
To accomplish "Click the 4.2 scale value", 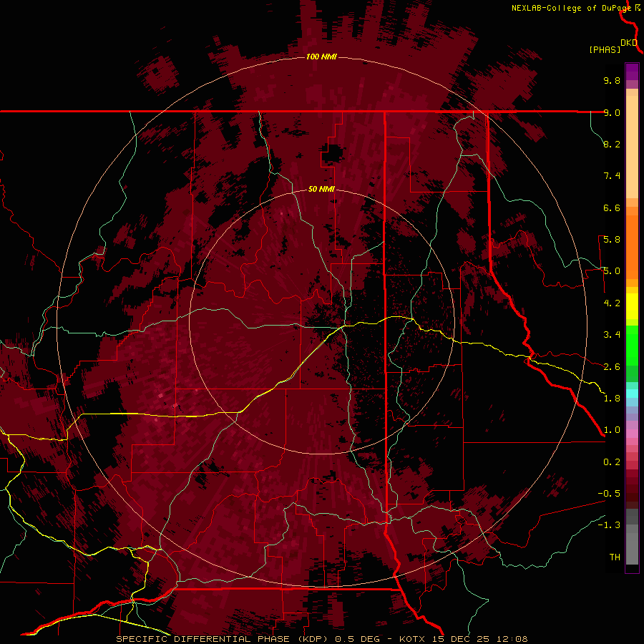I will (x=612, y=303).
